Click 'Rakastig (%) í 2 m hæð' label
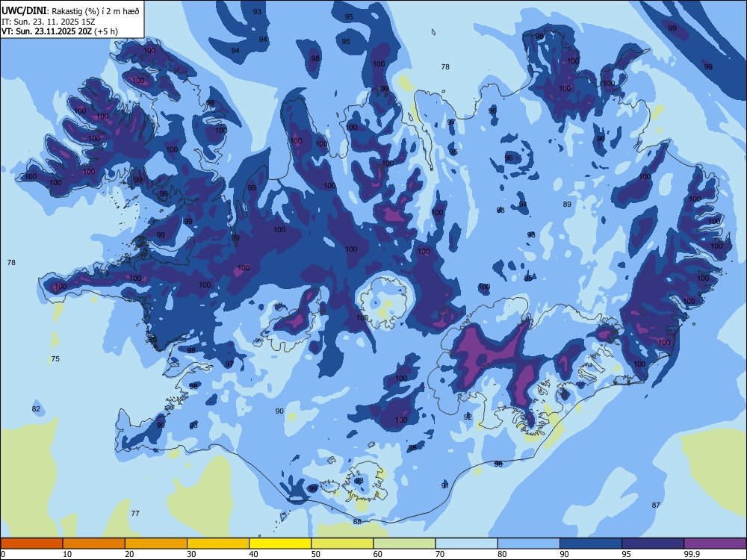 tap(96, 11)
